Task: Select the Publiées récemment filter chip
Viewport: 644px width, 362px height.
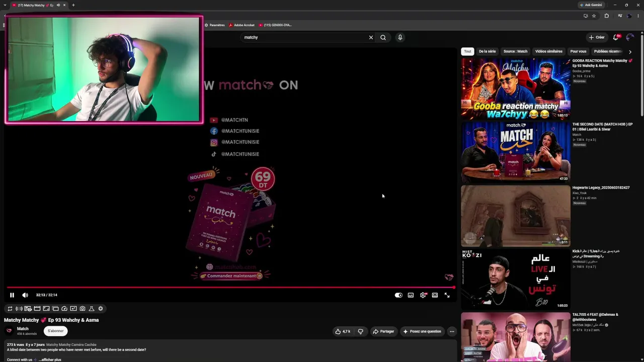Action: 608,51
